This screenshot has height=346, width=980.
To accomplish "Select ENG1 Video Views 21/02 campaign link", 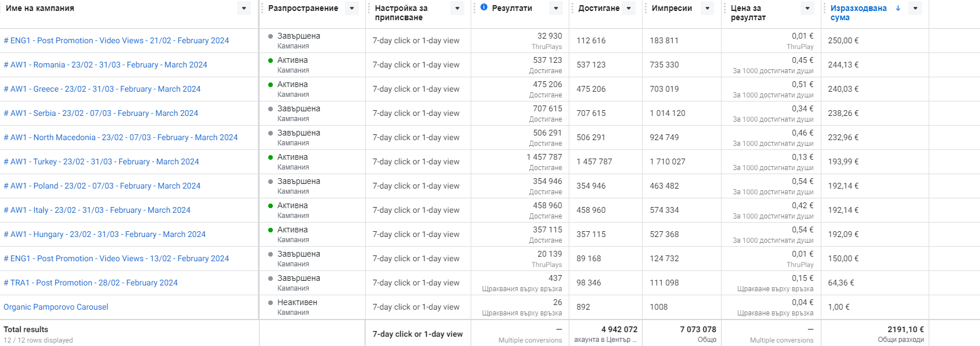I will [116, 40].
